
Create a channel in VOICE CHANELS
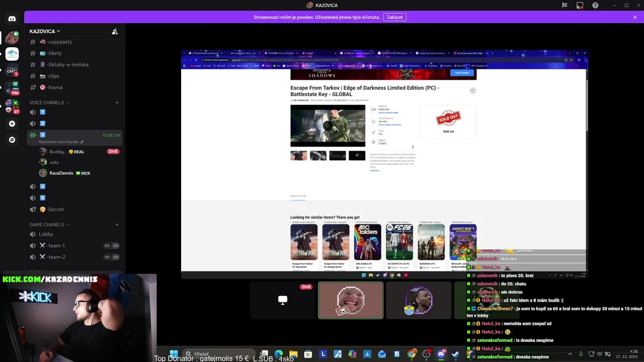[x=117, y=103]
